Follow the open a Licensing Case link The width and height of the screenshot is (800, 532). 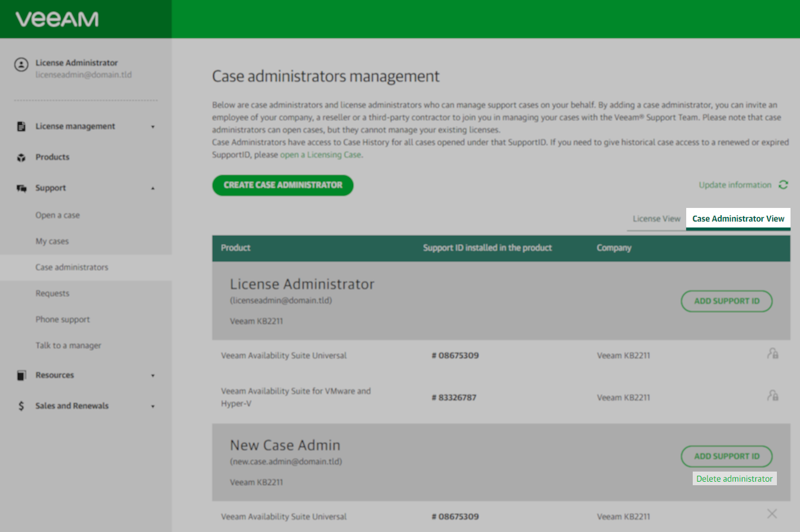(321, 155)
